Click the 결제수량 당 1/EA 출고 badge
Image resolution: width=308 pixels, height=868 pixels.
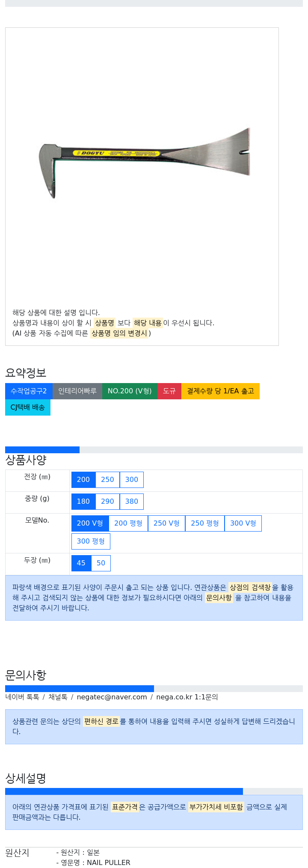coord(220,391)
